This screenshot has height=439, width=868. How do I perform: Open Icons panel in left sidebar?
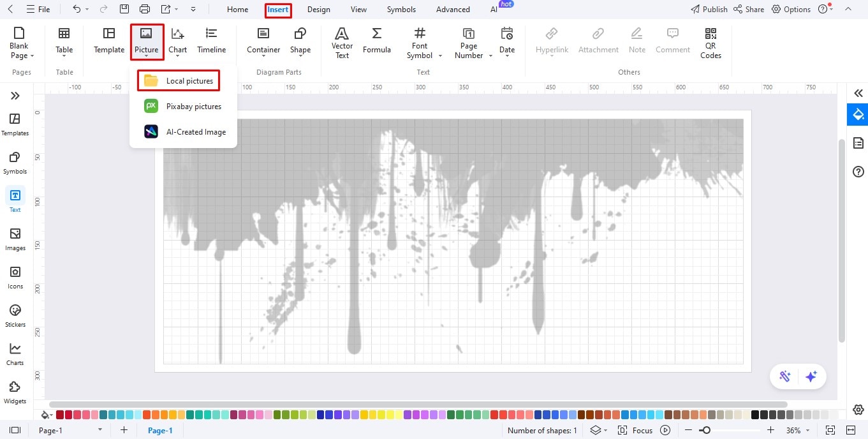pyautogui.click(x=15, y=278)
